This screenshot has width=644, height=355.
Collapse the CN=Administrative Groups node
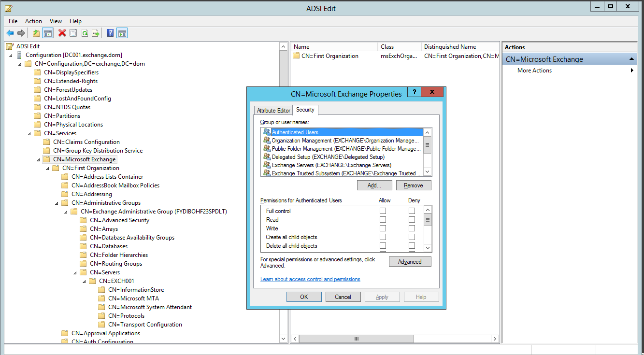coord(57,203)
